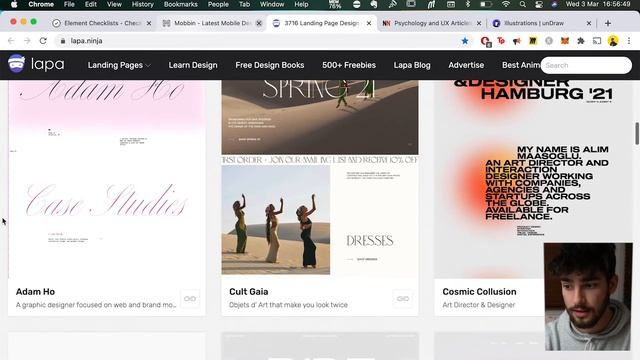Click the red extension icon with badge
640x360 pixels.
click(485, 41)
